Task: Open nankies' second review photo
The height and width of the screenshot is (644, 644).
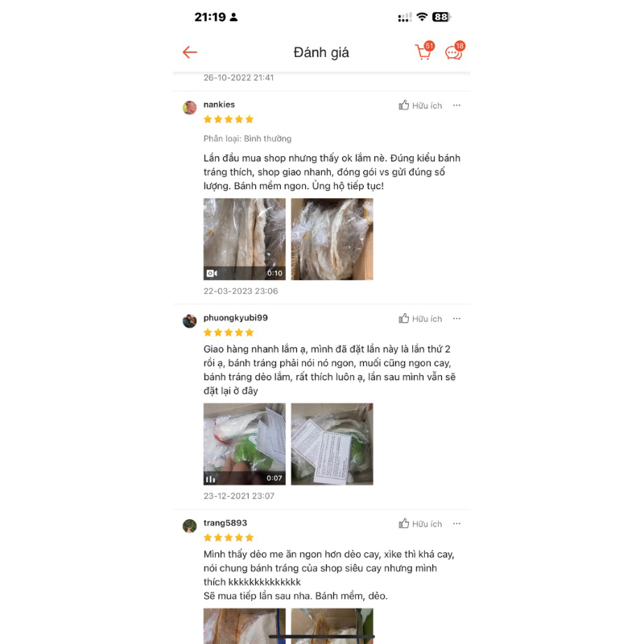Action: pyautogui.click(x=332, y=239)
